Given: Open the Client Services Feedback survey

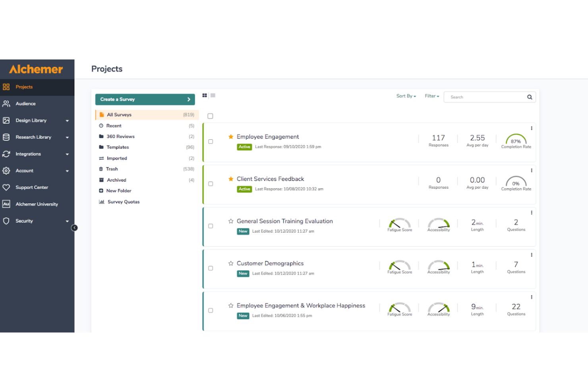Looking at the screenshot, I should click(x=270, y=179).
